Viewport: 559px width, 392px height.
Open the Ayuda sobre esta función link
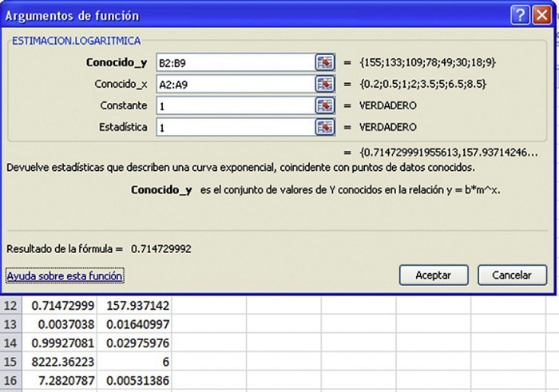[65, 275]
